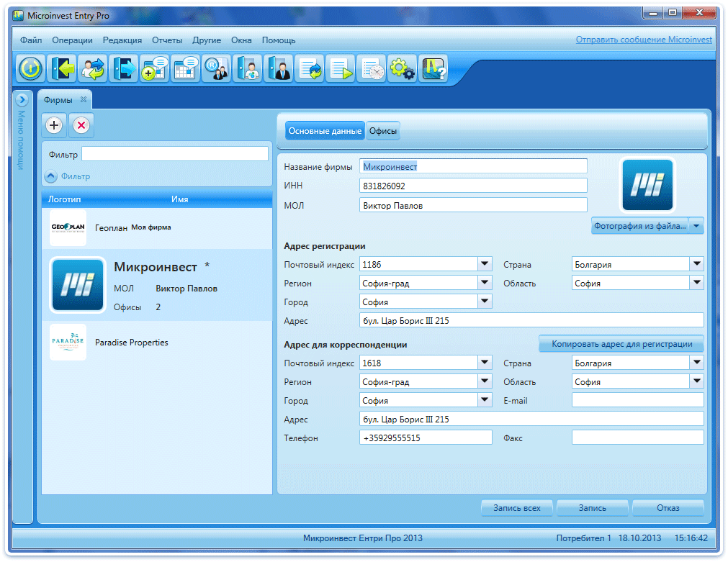Image resolution: width=728 pixels, height=562 pixels.
Task: Click the calendar with speech bubble icon
Action: pyautogui.click(x=185, y=68)
